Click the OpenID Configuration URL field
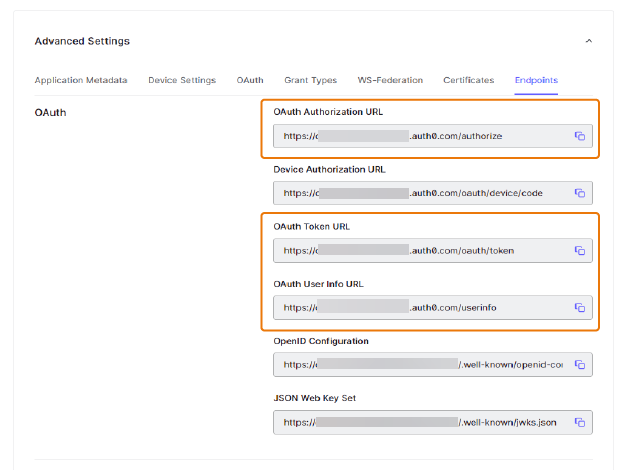The width and height of the screenshot is (635, 470). pos(433,365)
